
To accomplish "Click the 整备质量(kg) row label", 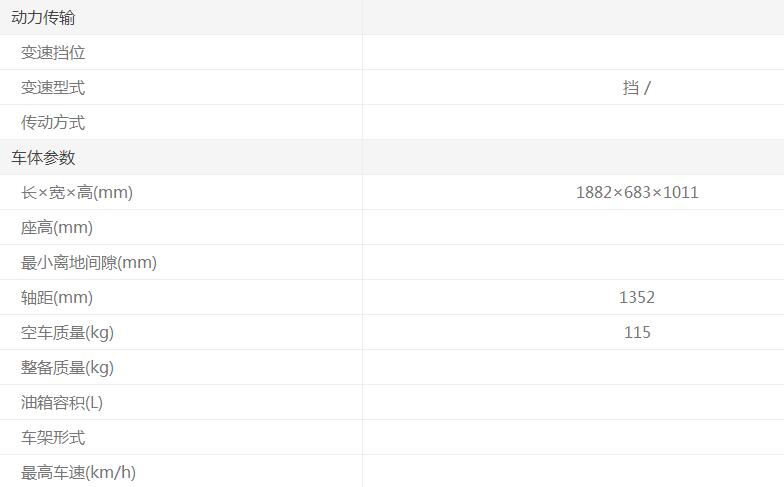I will 67,368.
